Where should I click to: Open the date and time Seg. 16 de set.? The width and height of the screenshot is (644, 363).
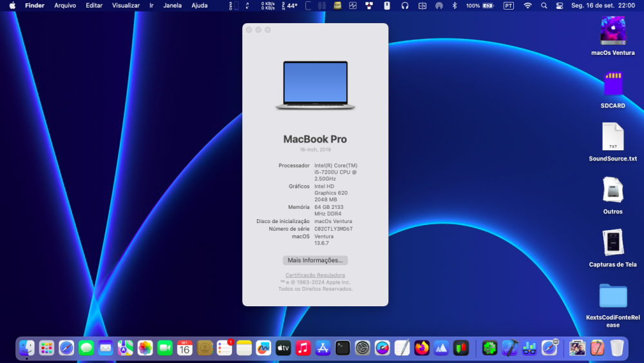(603, 6)
